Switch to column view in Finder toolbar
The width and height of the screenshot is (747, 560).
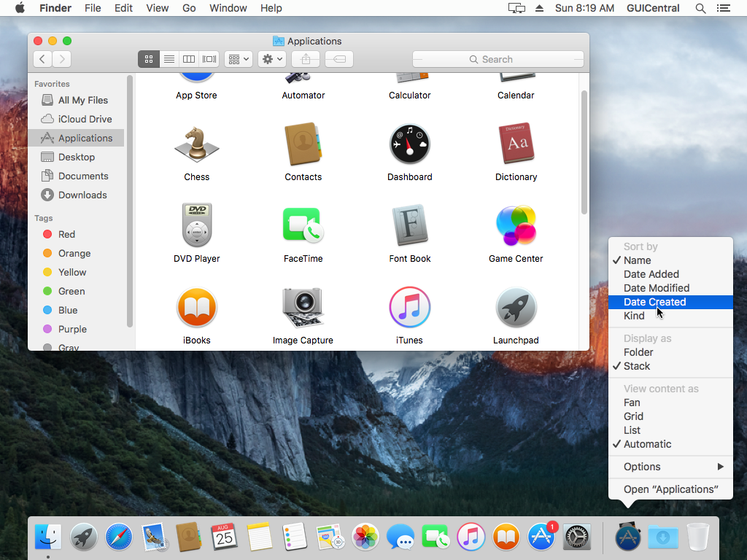coord(189,59)
